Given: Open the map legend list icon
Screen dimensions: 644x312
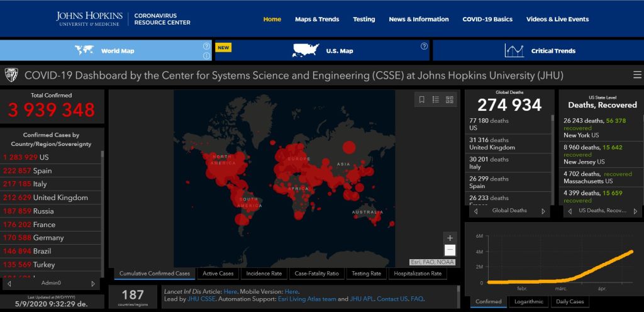Looking at the screenshot, I should point(436,99).
